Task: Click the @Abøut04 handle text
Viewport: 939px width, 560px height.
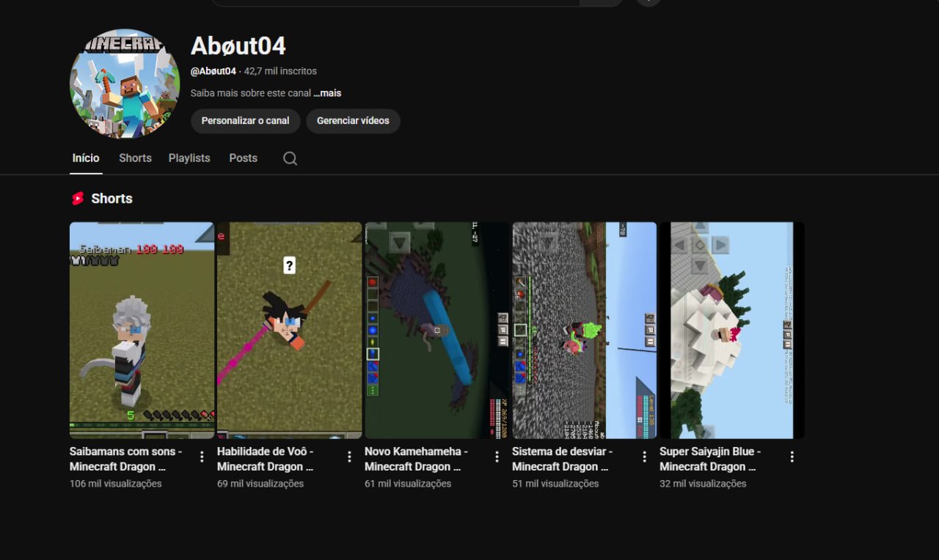Action: point(213,71)
